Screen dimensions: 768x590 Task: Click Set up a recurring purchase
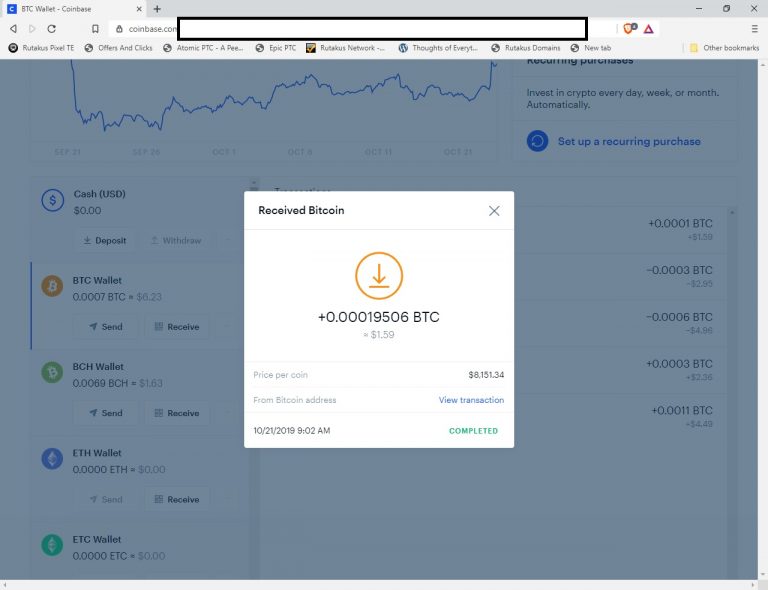(629, 142)
